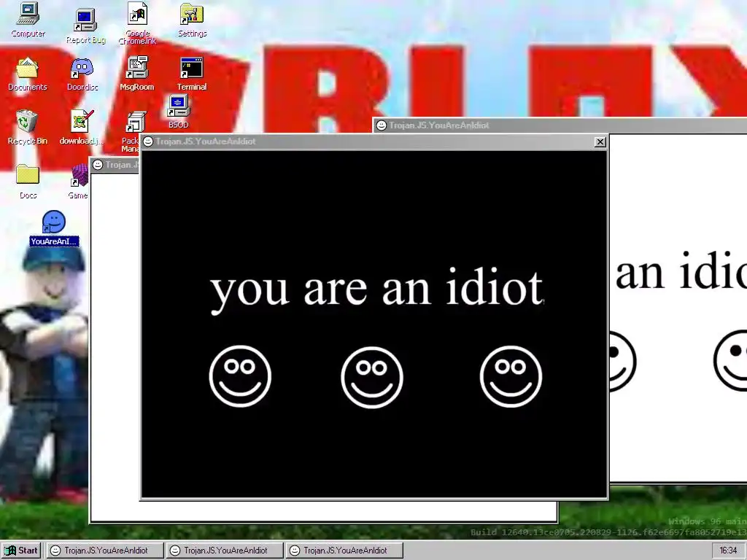The width and height of the screenshot is (747, 560).
Task: Open the Report Bug desktop icon
Action: coord(85,27)
